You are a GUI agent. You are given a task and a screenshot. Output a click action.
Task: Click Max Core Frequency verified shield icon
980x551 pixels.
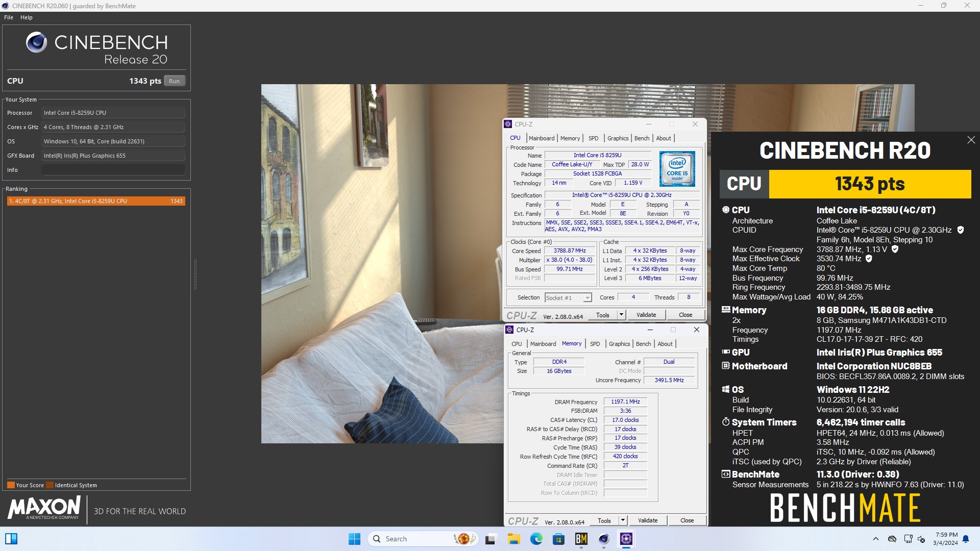[895, 249]
